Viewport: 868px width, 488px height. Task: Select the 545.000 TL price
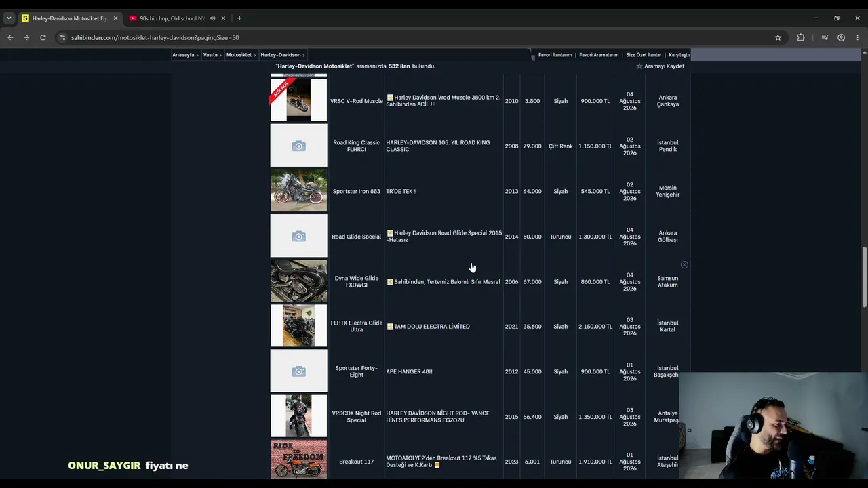click(595, 191)
